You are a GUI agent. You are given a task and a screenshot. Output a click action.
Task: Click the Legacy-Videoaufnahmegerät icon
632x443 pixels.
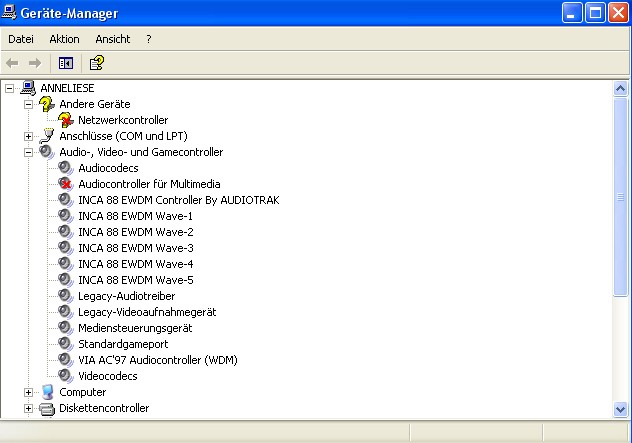click(66, 312)
